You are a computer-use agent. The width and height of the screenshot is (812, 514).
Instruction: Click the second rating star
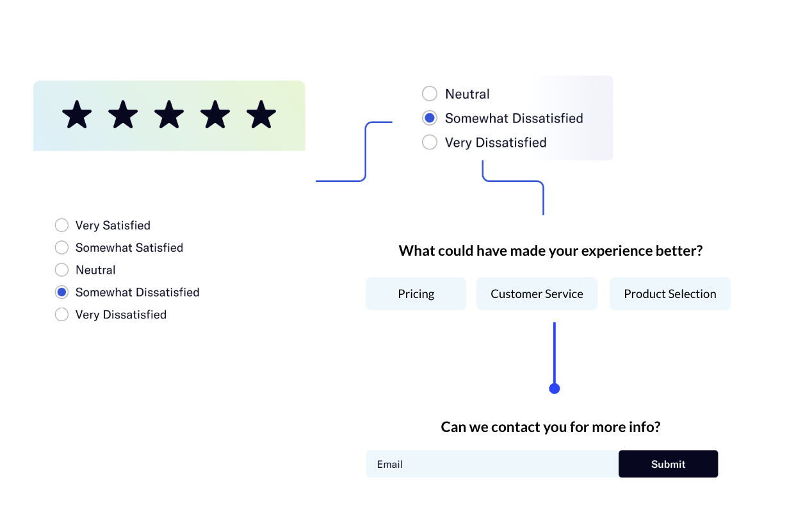tap(123, 115)
